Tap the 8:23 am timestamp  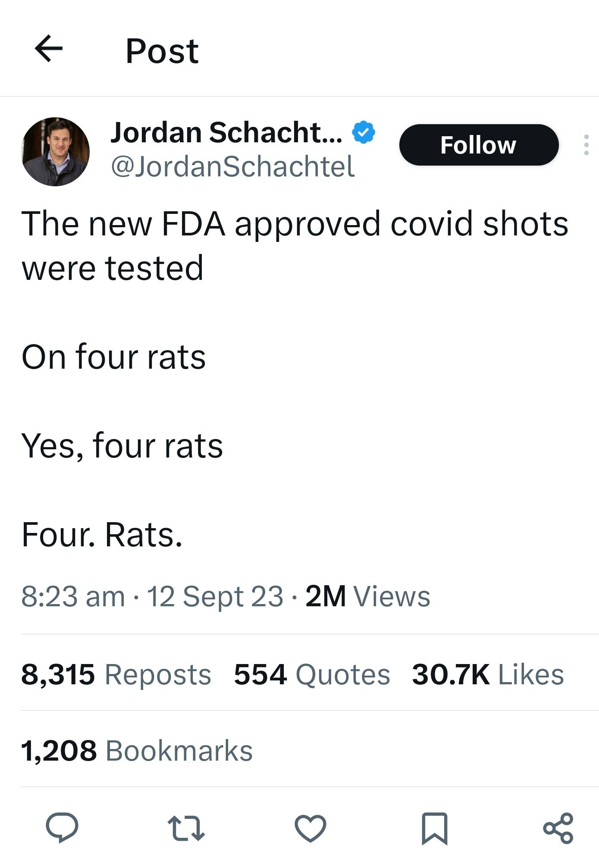[x=73, y=597]
